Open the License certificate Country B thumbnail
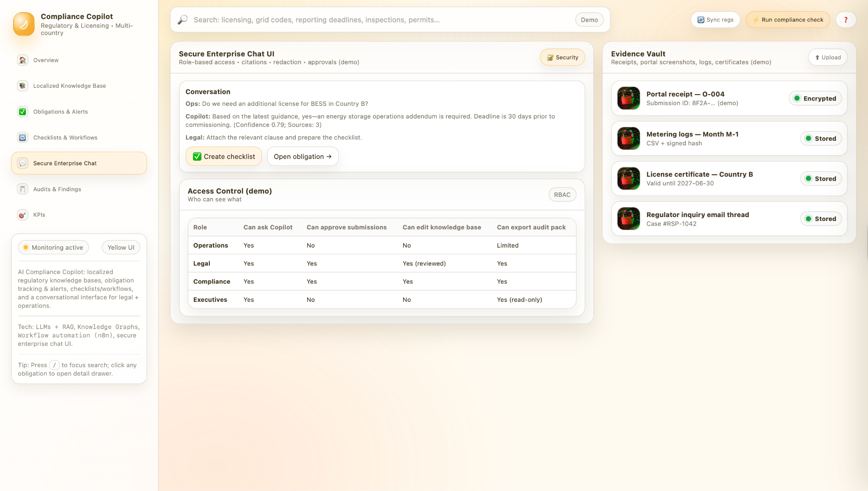Image resolution: width=868 pixels, height=491 pixels. (x=629, y=179)
